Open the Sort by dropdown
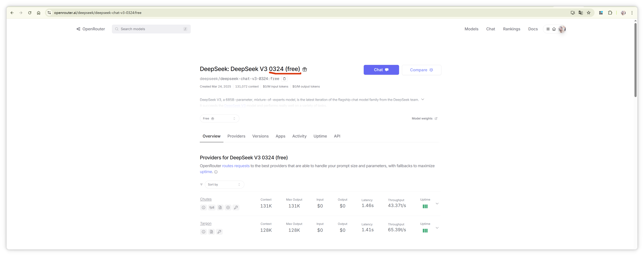644x256 pixels. point(224,185)
